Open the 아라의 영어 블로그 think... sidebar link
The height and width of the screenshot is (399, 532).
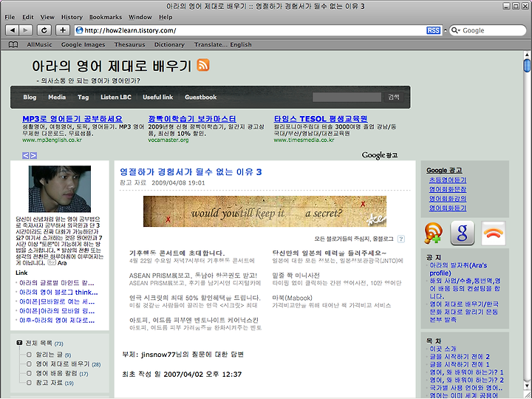[x=58, y=292]
